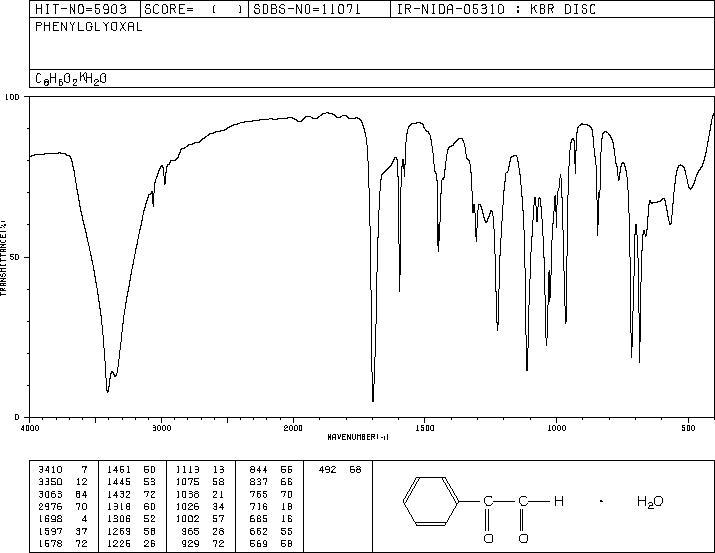
Task: Select the IR-NIDA-05310 : KBR DISC label
Action: (x=496, y=9)
